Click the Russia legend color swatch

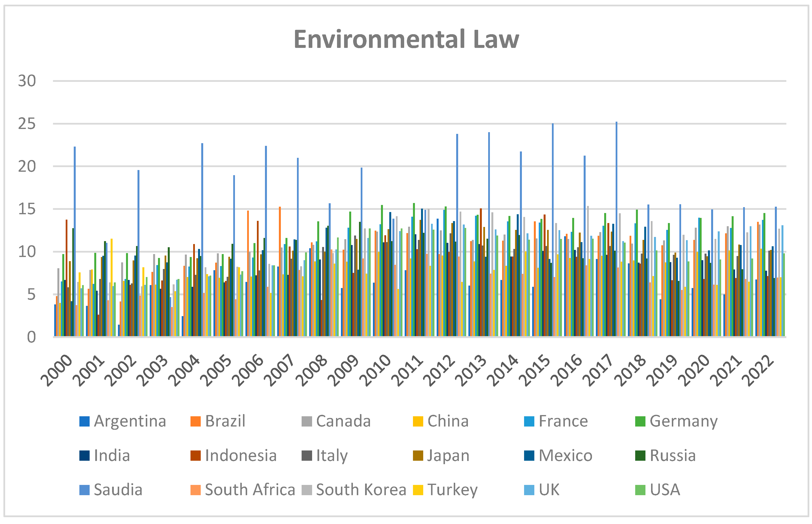pos(640,456)
